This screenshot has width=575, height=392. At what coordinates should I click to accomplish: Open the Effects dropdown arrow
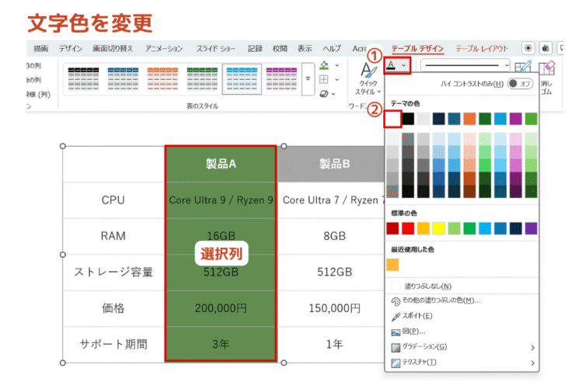click(333, 94)
